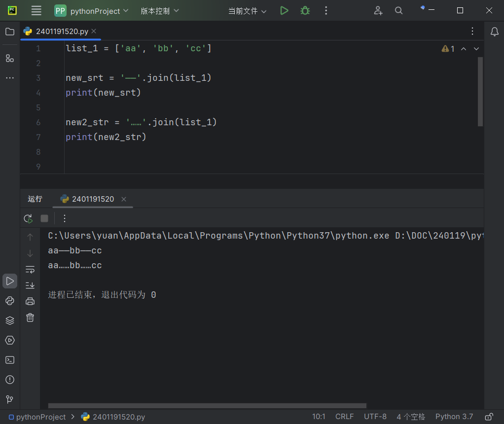Viewport: 504px width, 424px height.
Task: Click line number 3 in the gutter
Action: click(x=38, y=78)
